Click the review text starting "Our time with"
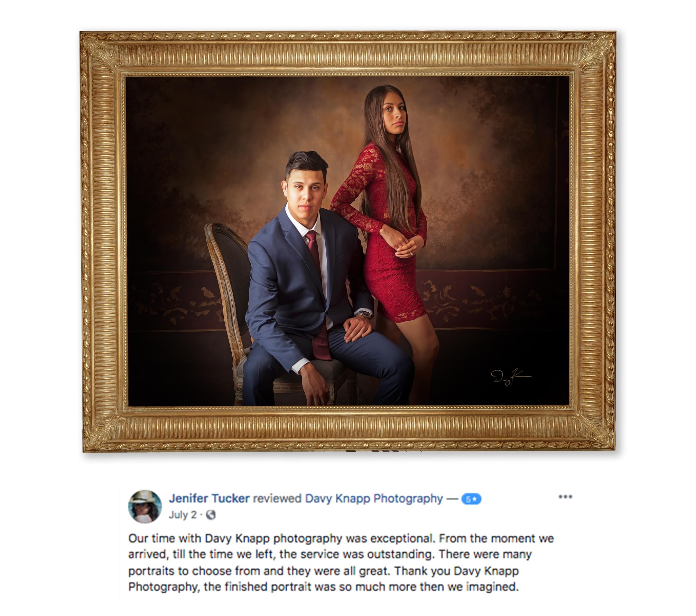The image size is (696, 616). [x=341, y=563]
